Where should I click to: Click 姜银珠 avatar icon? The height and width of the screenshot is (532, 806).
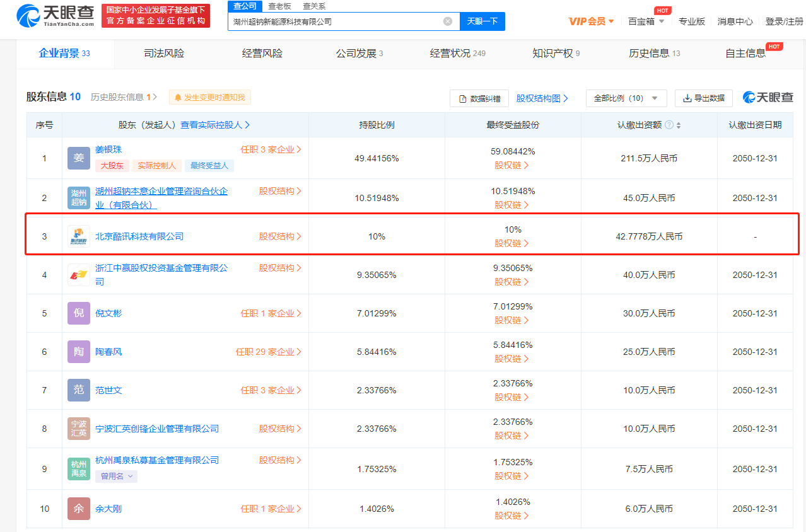tap(79, 158)
